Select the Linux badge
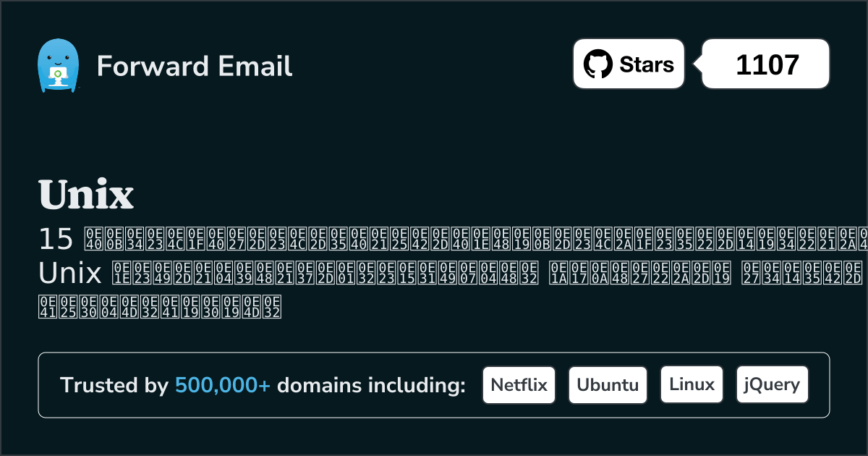 (x=692, y=384)
